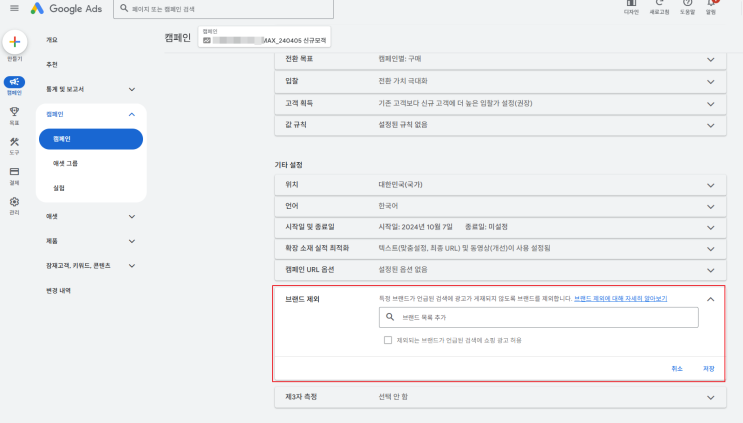Click 대한민국(국가) location value
This screenshot has width=743, height=423.
[400, 185]
